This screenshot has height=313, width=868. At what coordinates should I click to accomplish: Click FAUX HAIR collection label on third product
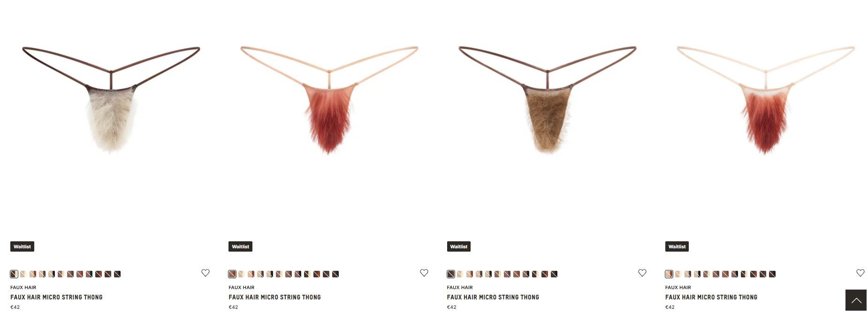pos(460,287)
